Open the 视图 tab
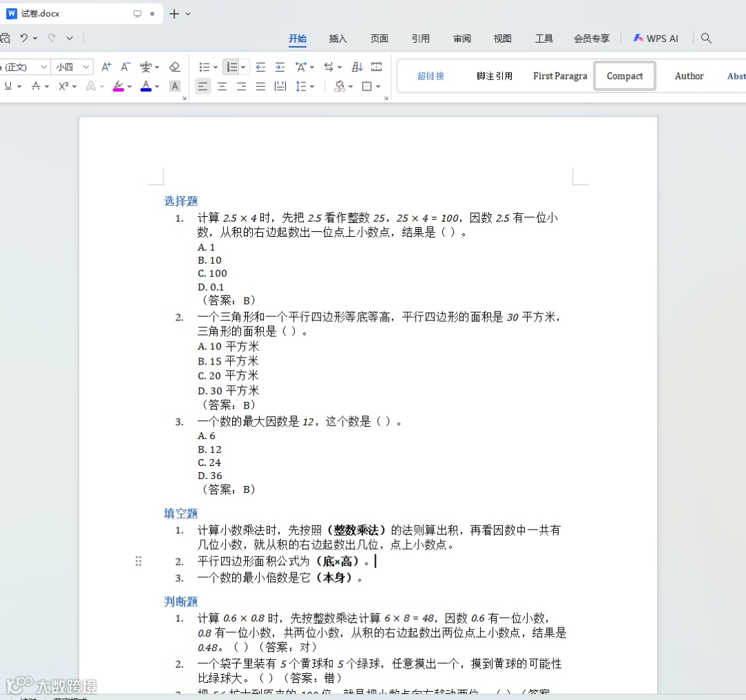This screenshot has height=700, width=746. click(x=502, y=39)
